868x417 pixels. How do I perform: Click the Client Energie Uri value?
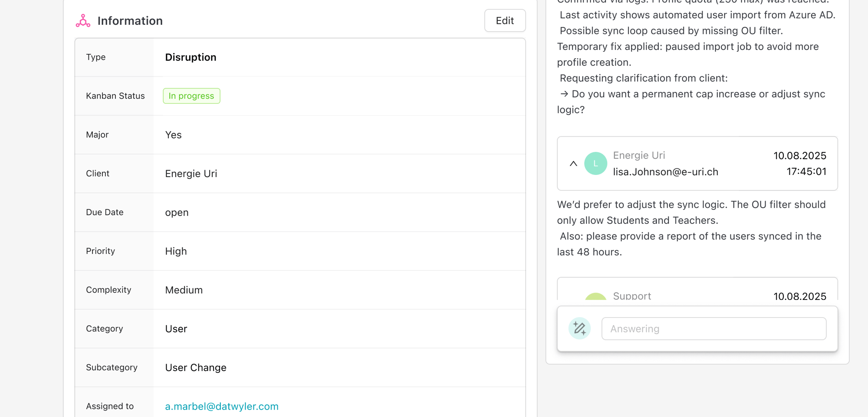(x=191, y=174)
